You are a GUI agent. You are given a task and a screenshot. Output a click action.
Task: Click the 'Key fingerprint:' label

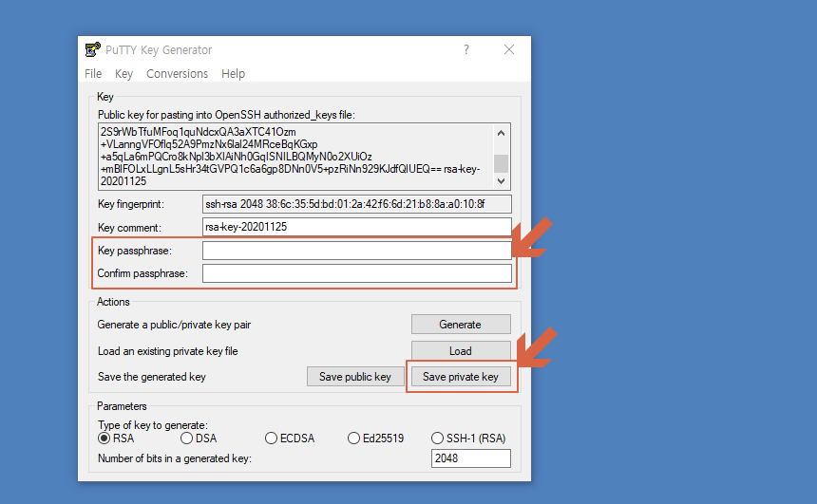pyautogui.click(x=131, y=204)
